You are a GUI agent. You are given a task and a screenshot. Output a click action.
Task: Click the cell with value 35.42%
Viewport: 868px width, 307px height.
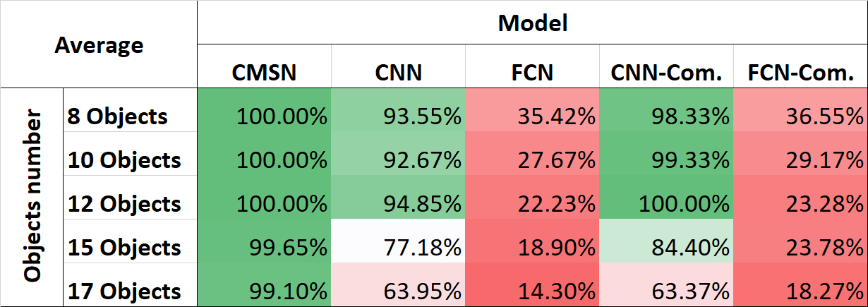[x=532, y=116]
